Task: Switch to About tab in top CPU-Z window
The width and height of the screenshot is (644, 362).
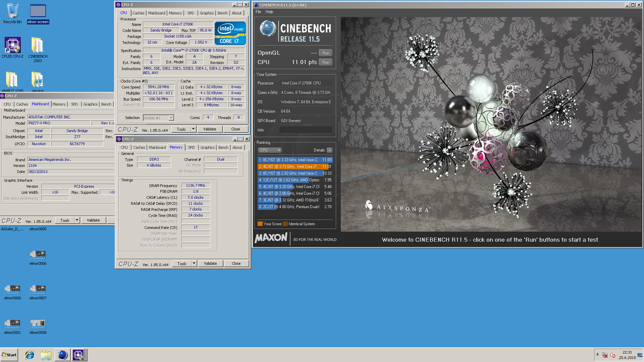Action: click(237, 13)
